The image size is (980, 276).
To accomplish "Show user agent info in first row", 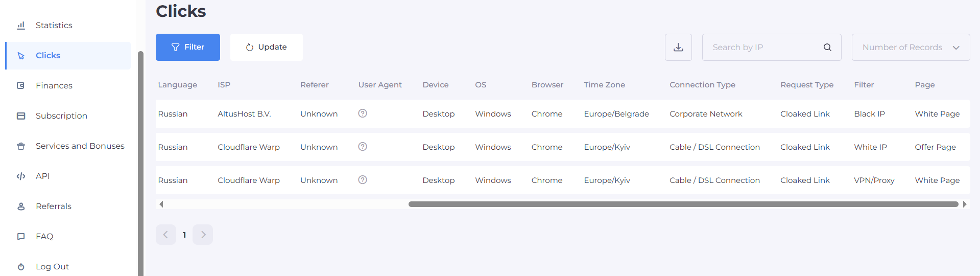I will (363, 113).
